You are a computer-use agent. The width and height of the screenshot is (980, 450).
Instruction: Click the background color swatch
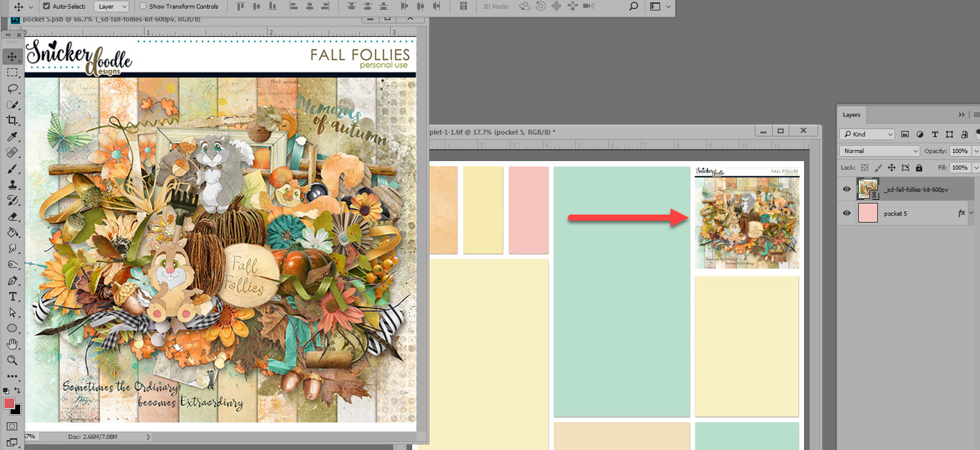pos(17,411)
